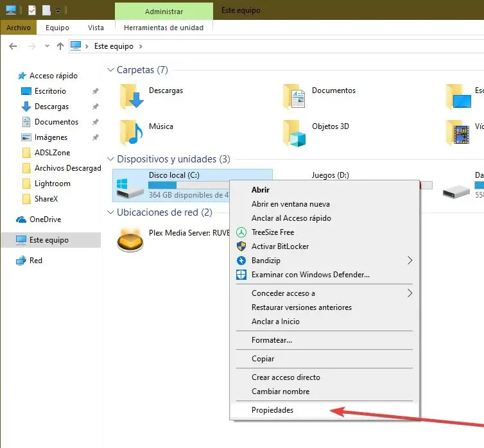Click the gray drive icon next to Juegos

coord(456,192)
